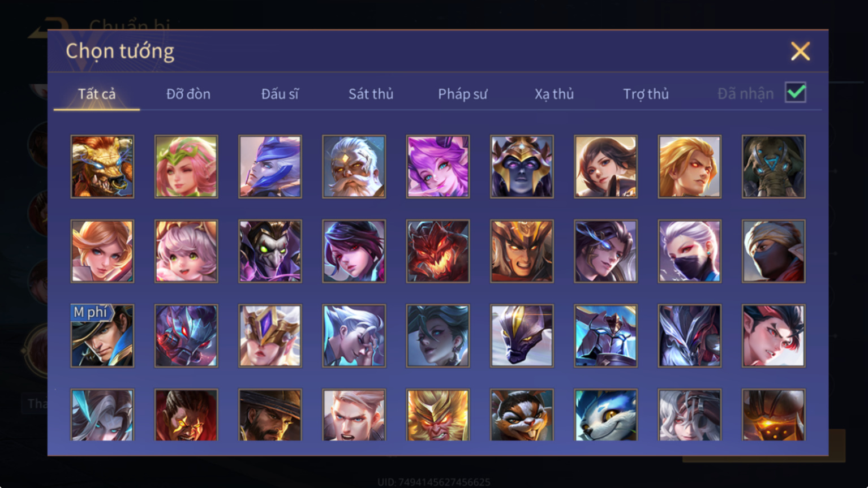The height and width of the screenshot is (488, 868).
Task: Choose the golden monkey king hero
Action: tap(438, 415)
